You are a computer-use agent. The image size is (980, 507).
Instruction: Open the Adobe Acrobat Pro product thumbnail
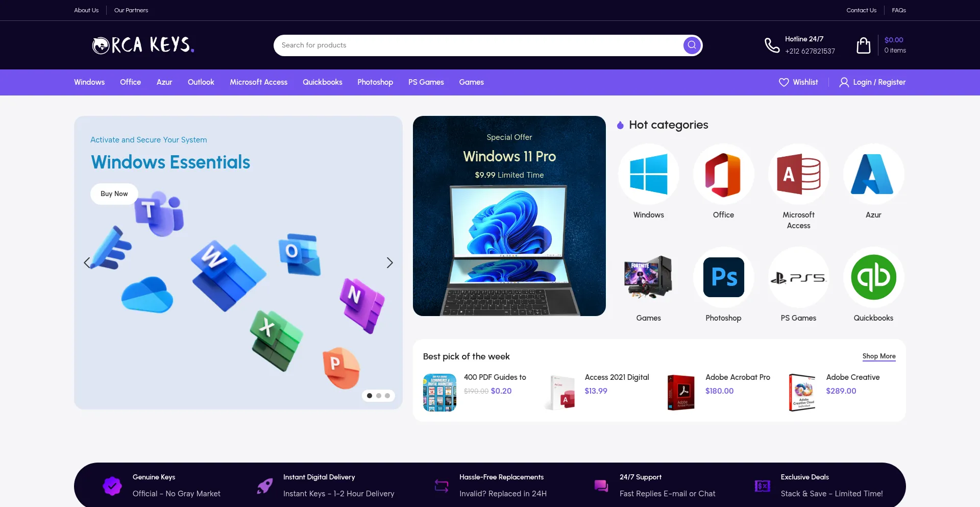point(681,392)
